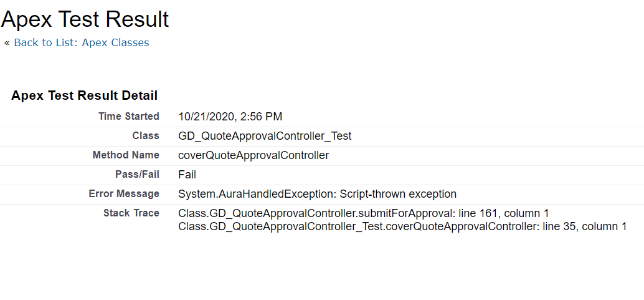Click the 'line 35, column 1' text
Screen dimensions: 644x300
pos(584,226)
